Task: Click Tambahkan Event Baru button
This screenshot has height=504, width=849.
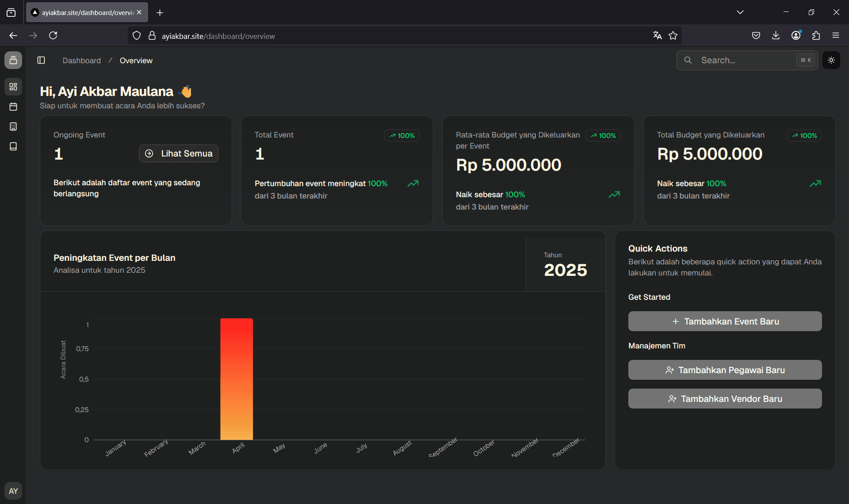Action: pyautogui.click(x=725, y=321)
